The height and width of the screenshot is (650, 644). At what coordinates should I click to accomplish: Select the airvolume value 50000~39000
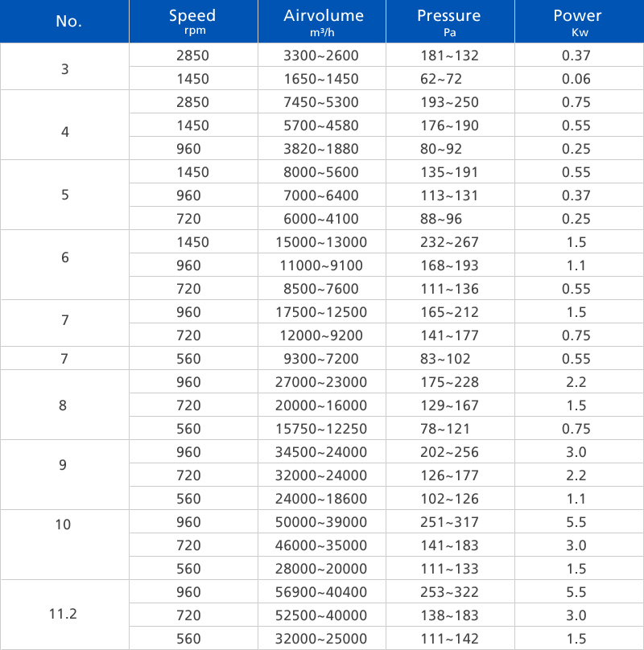(324, 523)
